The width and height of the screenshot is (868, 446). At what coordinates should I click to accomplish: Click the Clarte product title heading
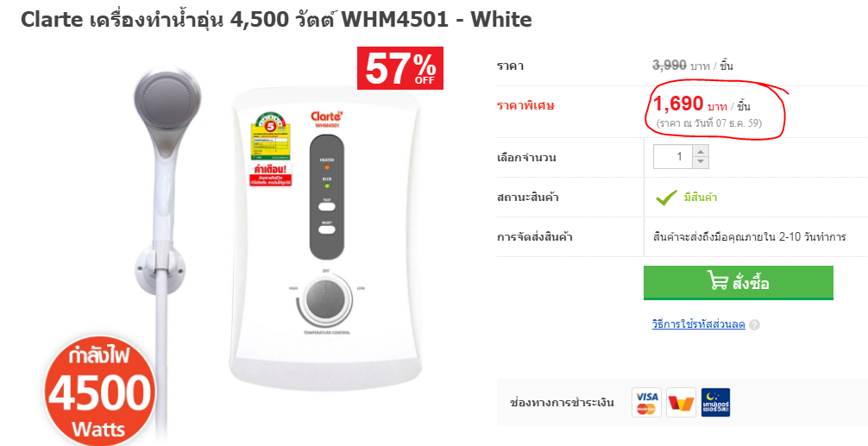(x=276, y=20)
